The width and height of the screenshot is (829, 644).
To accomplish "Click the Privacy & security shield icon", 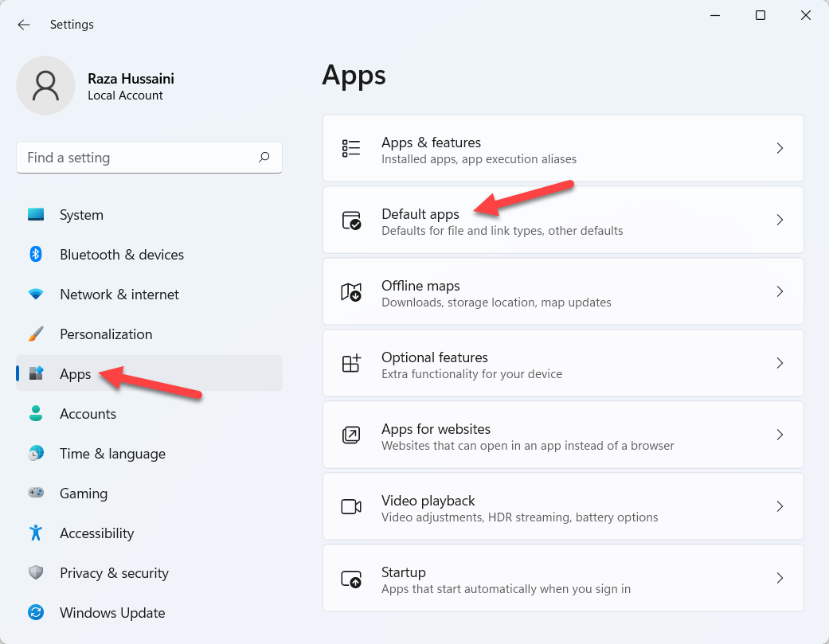I will 36,573.
